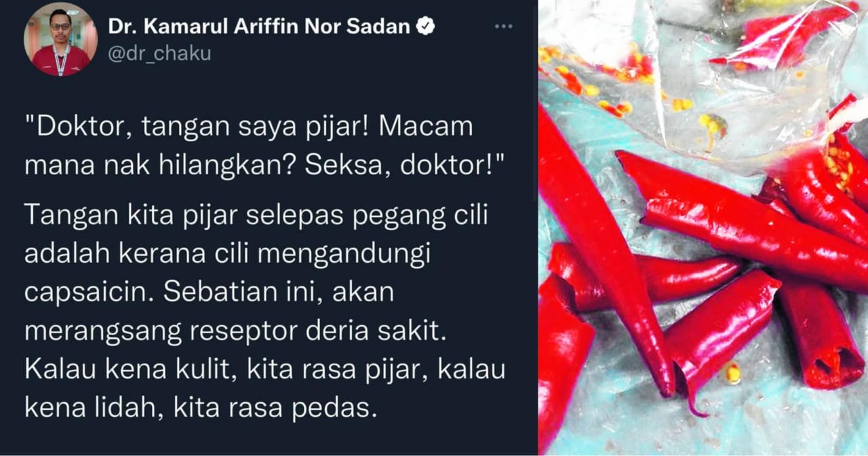Open the @dr_chaku handle link
The height and width of the screenshot is (456, 868).
[159, 54]
